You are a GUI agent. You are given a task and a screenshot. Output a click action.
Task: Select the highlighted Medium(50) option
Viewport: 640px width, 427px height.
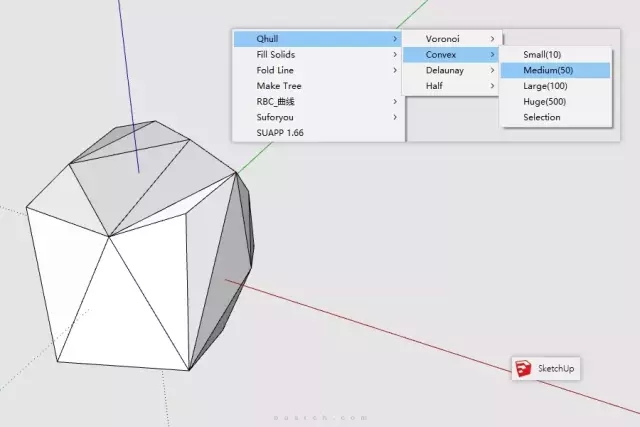[548, 70]
